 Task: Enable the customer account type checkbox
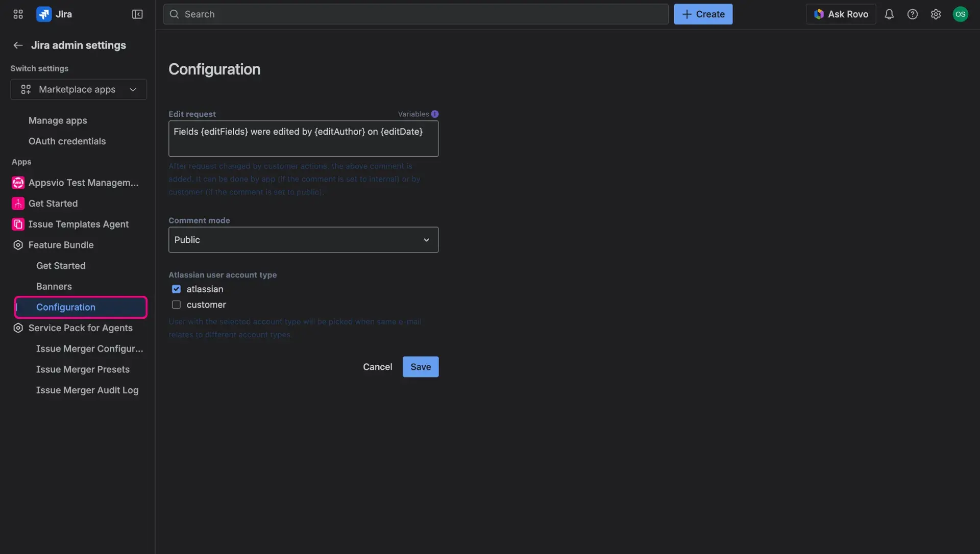click(x=176, y=305)
